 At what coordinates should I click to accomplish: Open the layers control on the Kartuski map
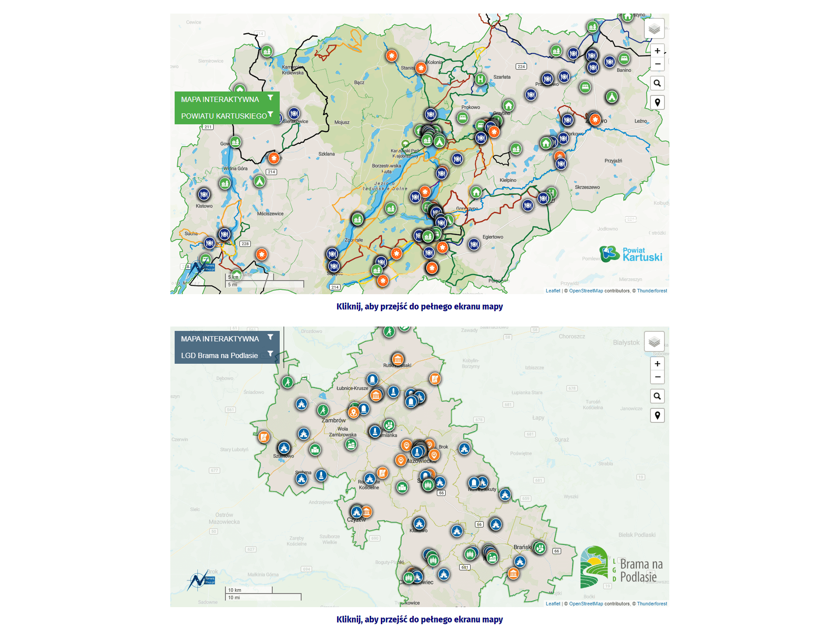654,29
